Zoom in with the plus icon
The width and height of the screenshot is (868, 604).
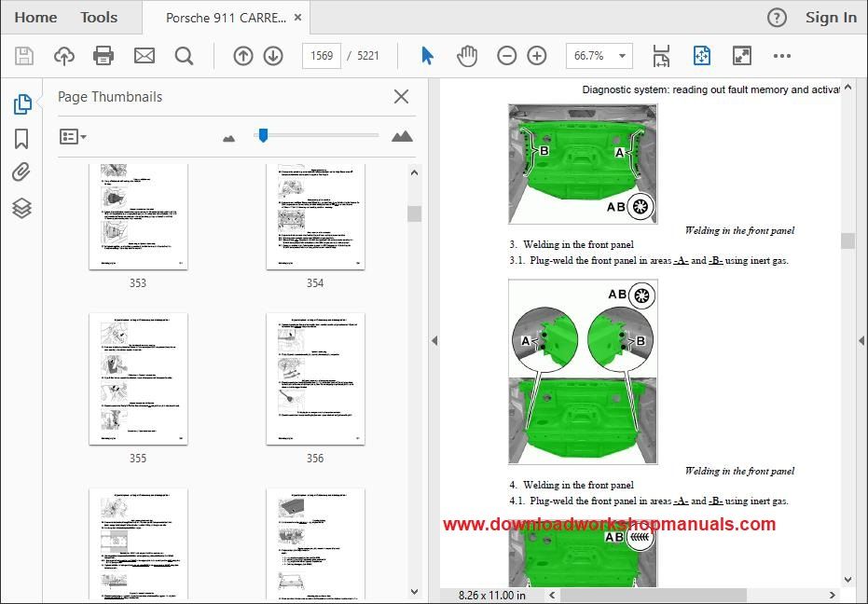tap(537, 56)
